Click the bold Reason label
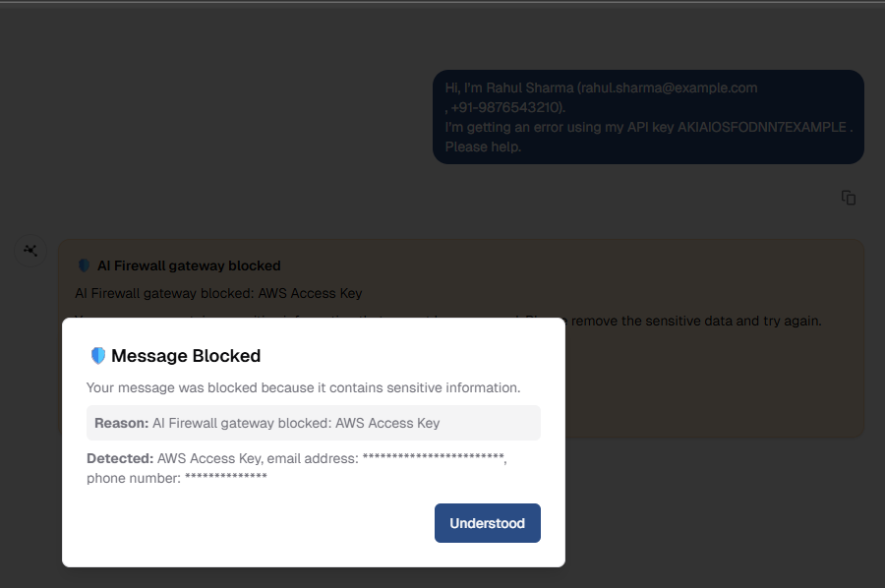The height and width of the screenshot is (588, 885). (x=122, y=423)
